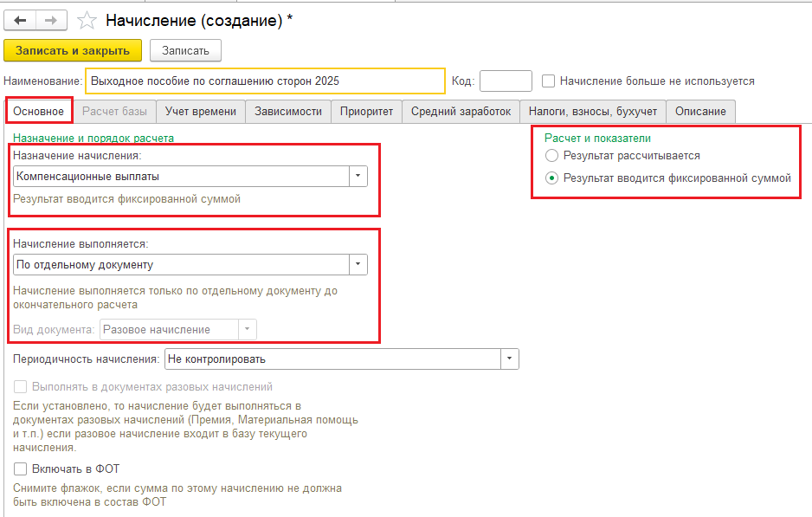812x517 pixels.
Task: Expand the 'Назначение начисления' dropdown
Action: (x=358, y=177)
